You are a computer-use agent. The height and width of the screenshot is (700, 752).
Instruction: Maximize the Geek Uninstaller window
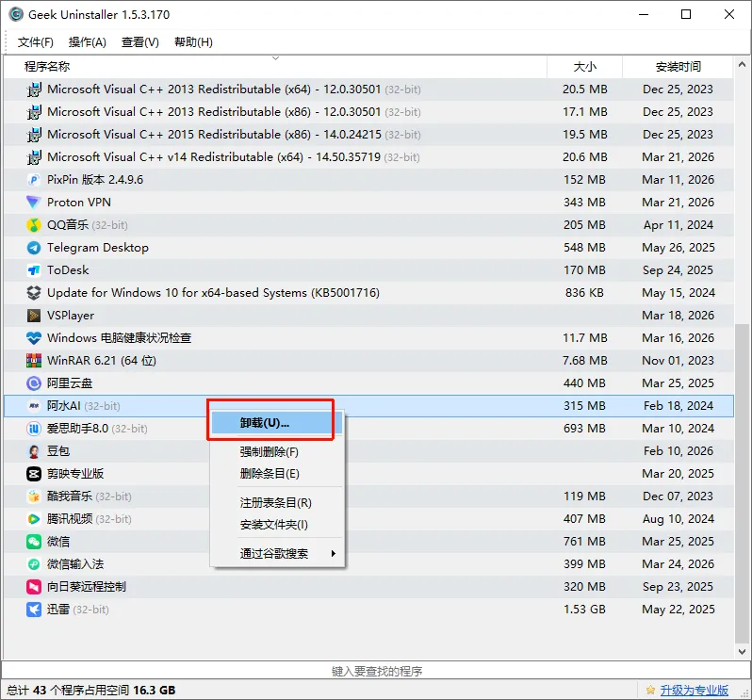tap(686, 14)
